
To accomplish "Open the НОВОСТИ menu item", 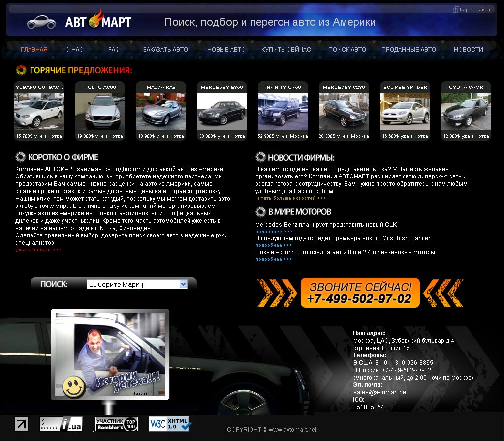I will tap(468, 49).
